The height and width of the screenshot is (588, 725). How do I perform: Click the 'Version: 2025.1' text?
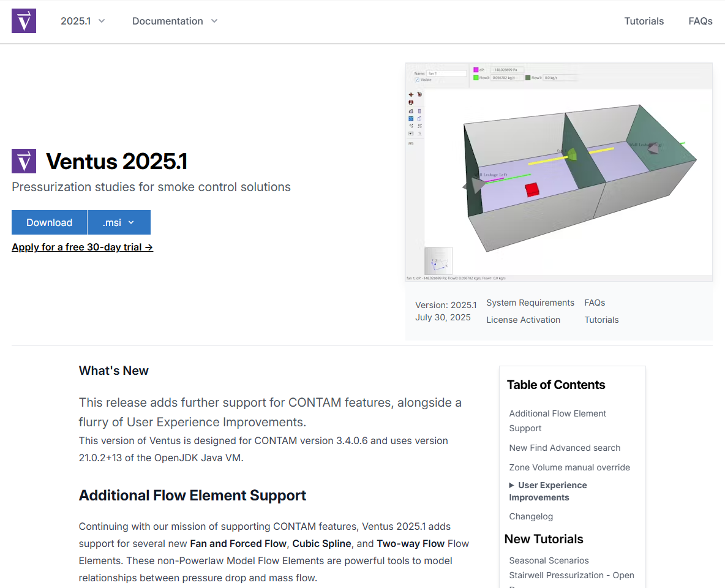point(446,305)
